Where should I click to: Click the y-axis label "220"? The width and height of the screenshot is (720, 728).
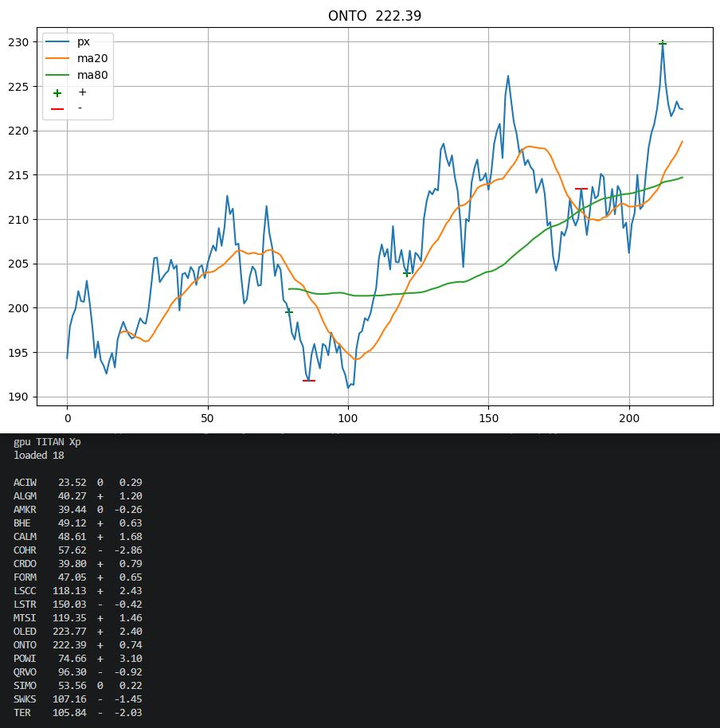[18, 131]
